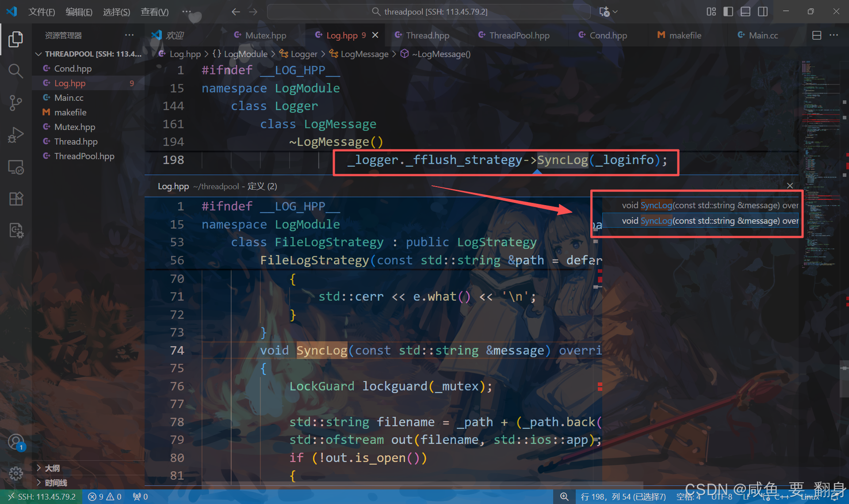The image size is (849, 504).
Task: Select the first SyncLog definition in peek list
Action: click(709, 205)
